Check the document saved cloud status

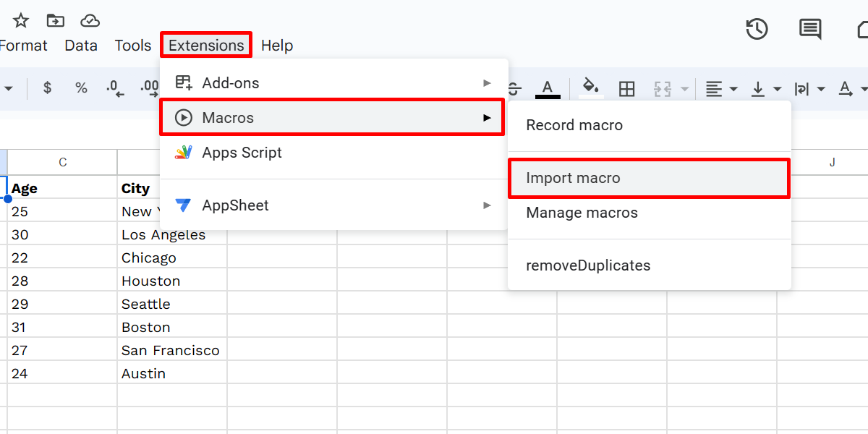(90, 20)
